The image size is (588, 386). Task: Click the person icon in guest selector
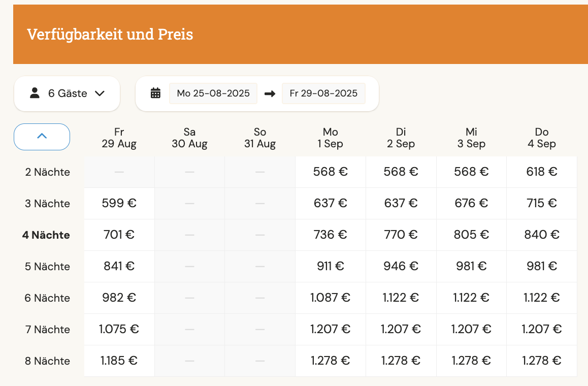pyautogui.click(x=35, y=92)
